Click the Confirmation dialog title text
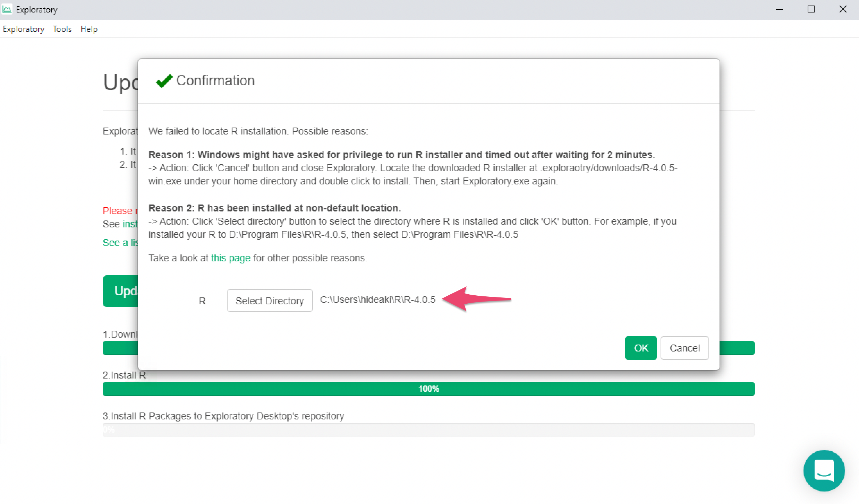Viewport: 859px width, 504px height. tap(215, 80)
